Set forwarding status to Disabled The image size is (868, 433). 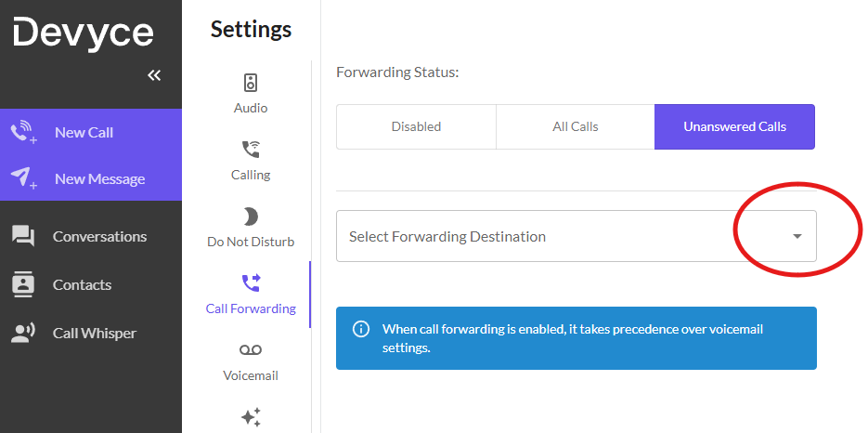tap(416, 127)
